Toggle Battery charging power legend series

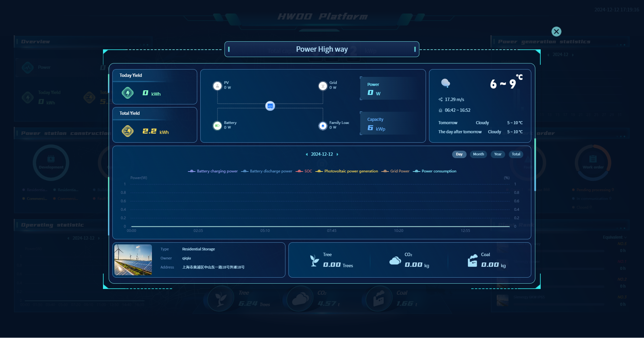click(x=213, y=171)
